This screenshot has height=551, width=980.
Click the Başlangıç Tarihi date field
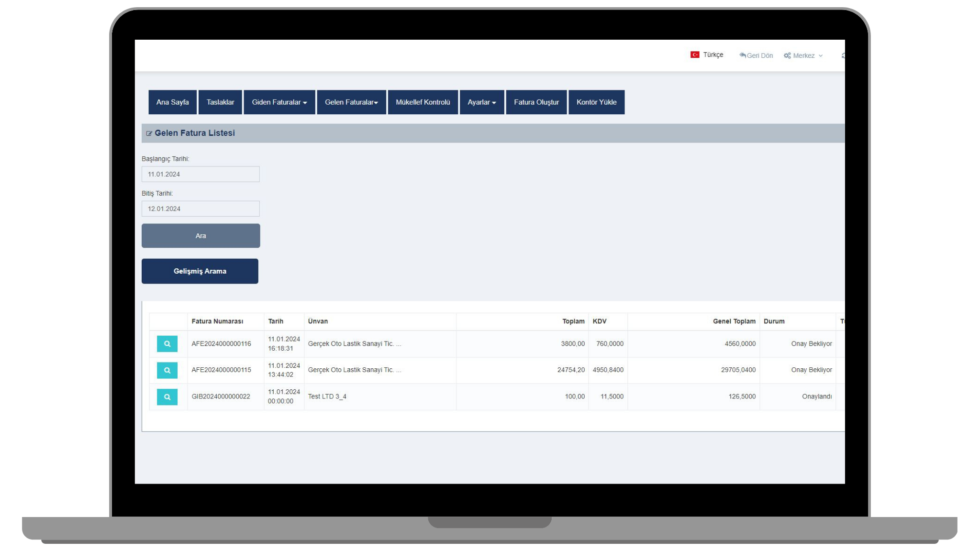click(200, 174)
